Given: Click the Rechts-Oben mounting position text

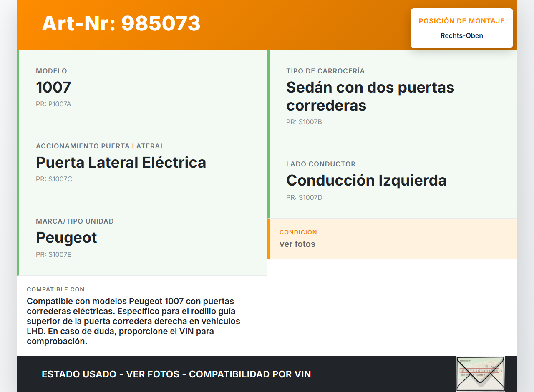Looking at the screenshot, I should (461, 36).
